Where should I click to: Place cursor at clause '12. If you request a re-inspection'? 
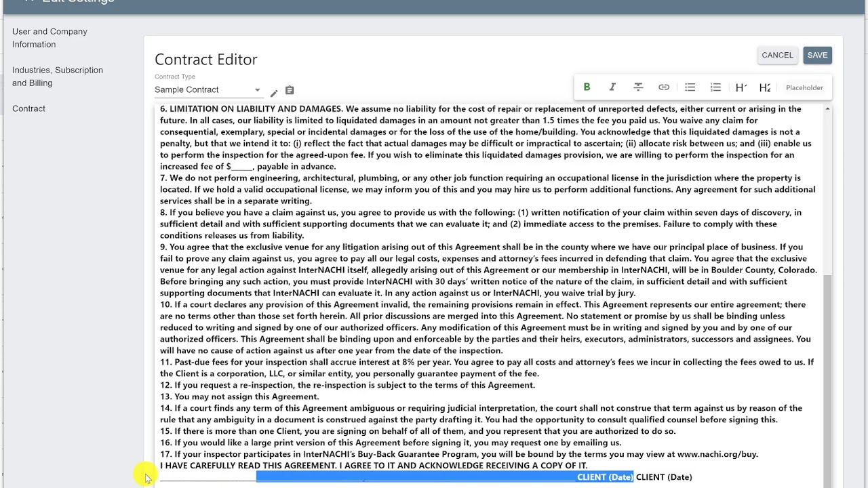[347, 385]
